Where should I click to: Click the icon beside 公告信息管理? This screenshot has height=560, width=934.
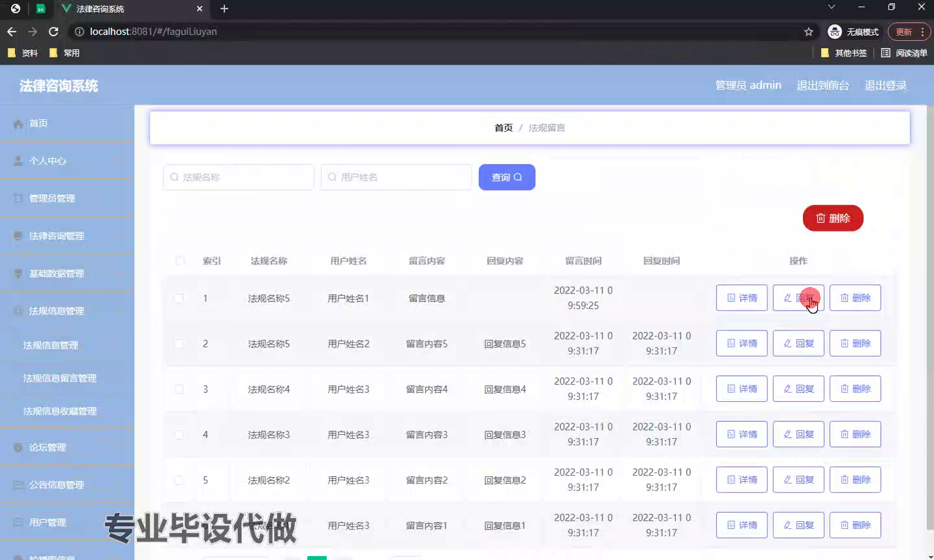pyautogui.click(x=18, y=485)
